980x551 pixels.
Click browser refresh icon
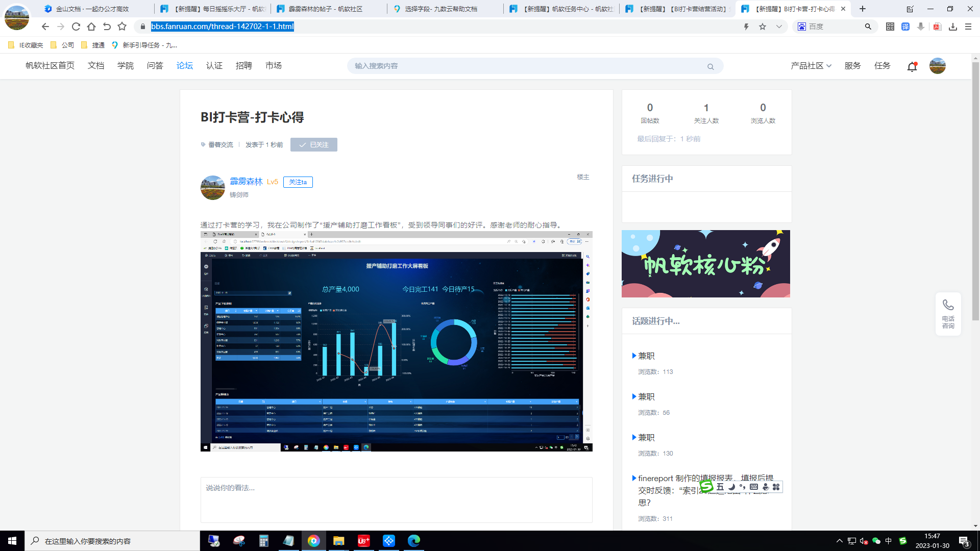coord(76,27)
